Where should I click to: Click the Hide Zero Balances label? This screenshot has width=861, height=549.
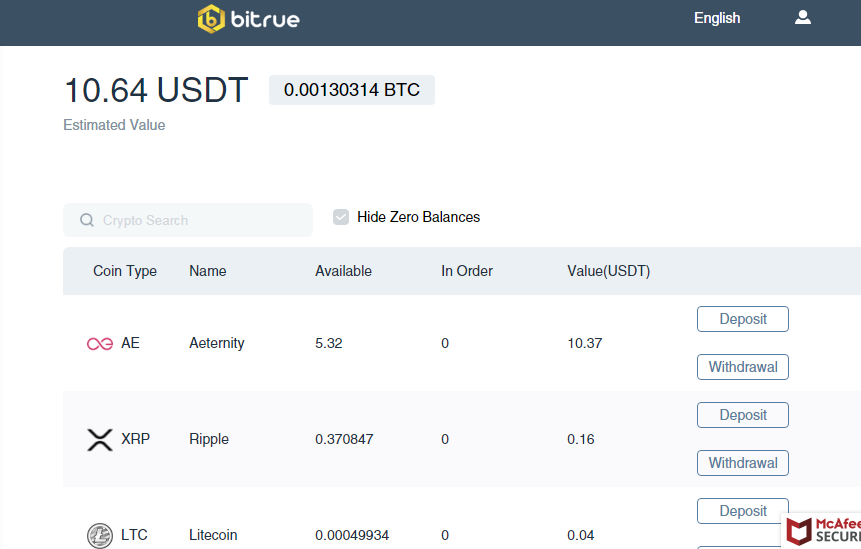418,217
